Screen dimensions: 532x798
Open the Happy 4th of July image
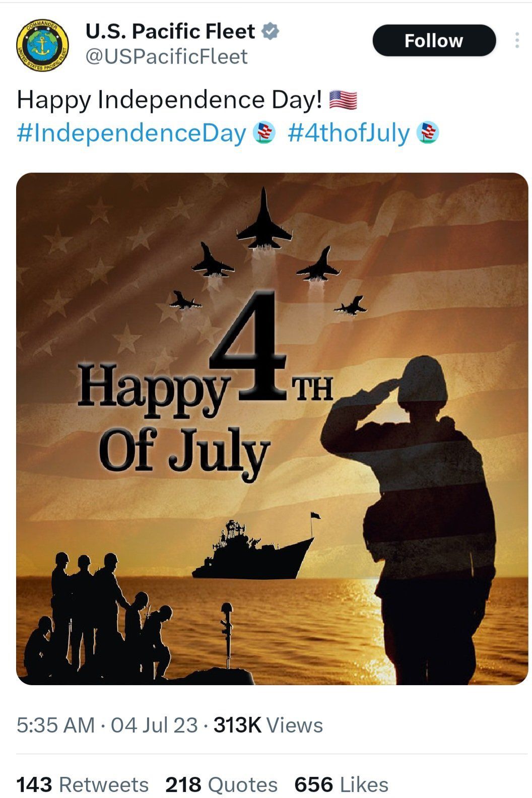tap(272, 429)
